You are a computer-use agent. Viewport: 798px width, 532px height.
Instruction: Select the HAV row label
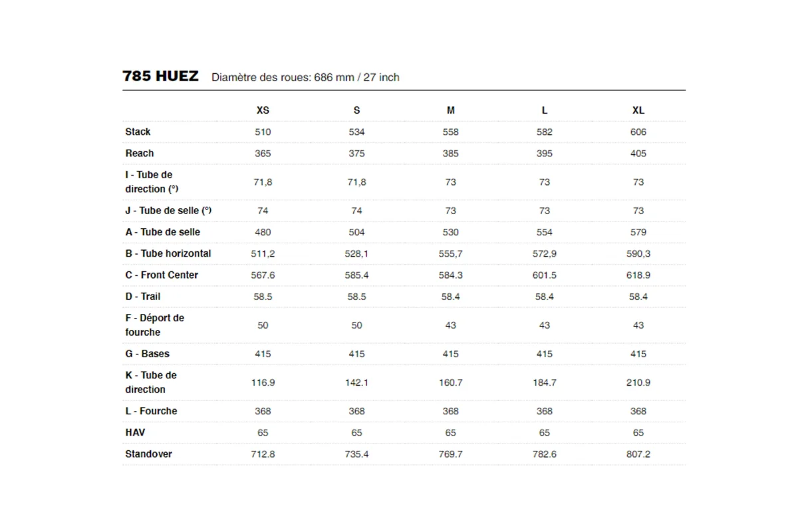coord(135,432)
